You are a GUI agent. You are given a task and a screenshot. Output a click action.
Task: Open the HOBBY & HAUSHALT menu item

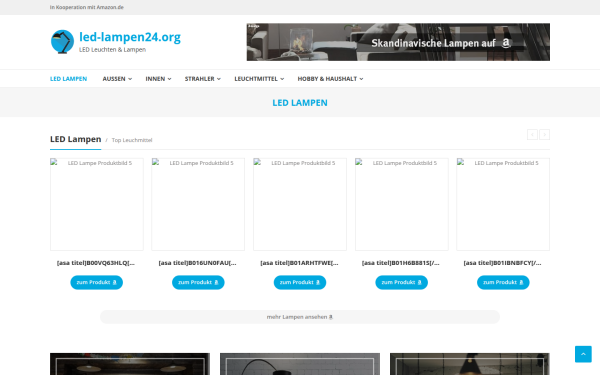pos(327,79)
